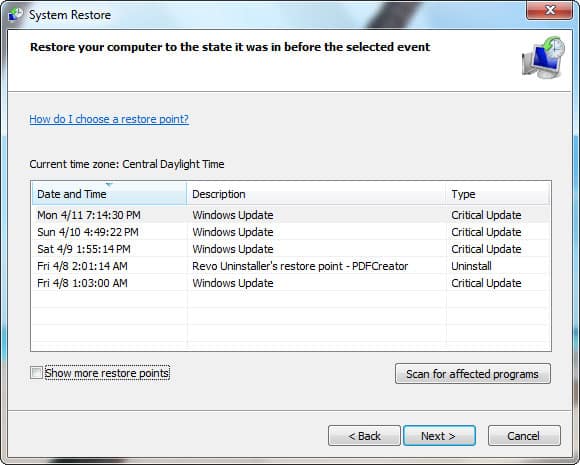Click the Uninstall type cell
580x465 pixels.
[471, 266]
